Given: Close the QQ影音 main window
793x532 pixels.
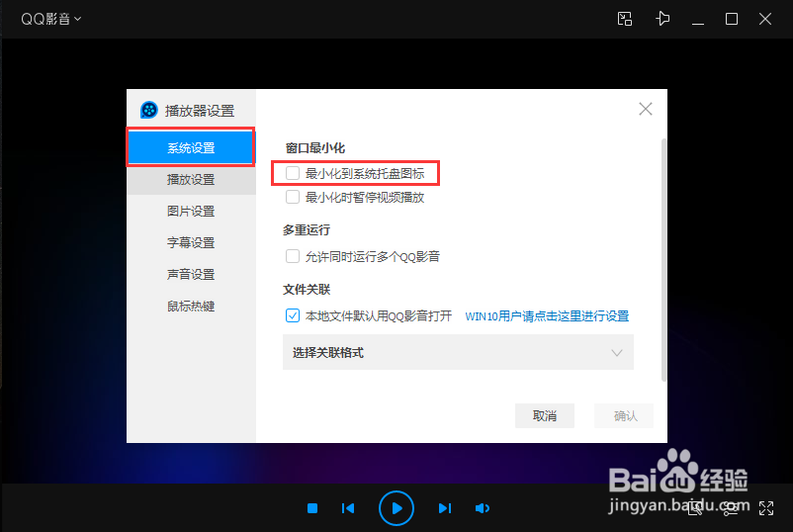Looking at the screenshot, I should [765, 19].
